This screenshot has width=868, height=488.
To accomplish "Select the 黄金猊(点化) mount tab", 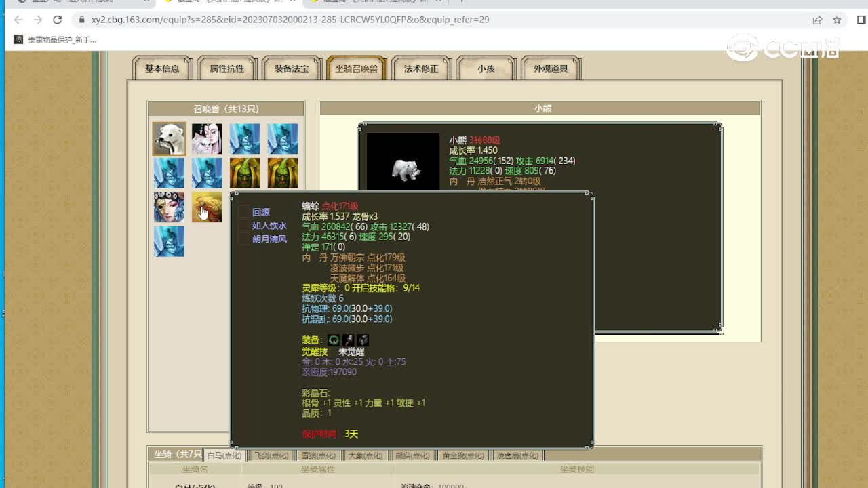I will tap(463, 455).
